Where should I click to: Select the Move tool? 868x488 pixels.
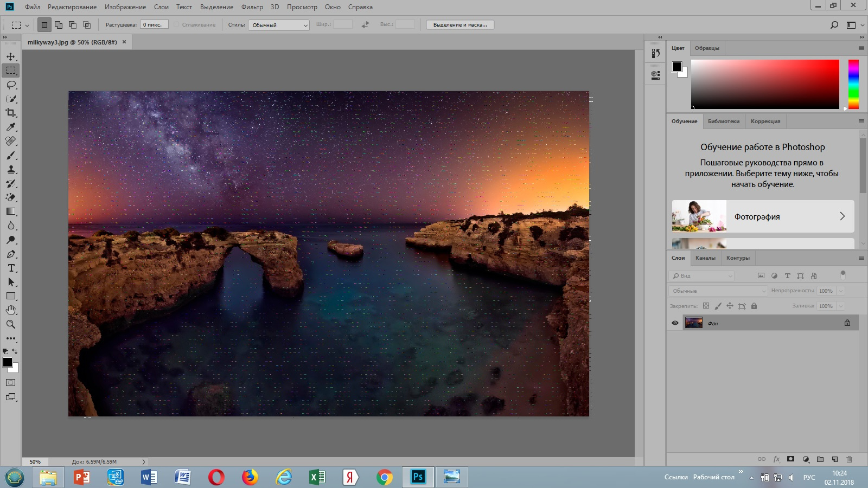[11, 56]
